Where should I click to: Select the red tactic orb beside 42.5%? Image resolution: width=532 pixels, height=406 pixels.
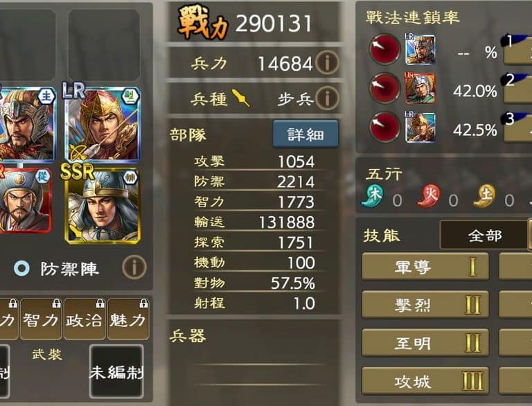point(384,127)
